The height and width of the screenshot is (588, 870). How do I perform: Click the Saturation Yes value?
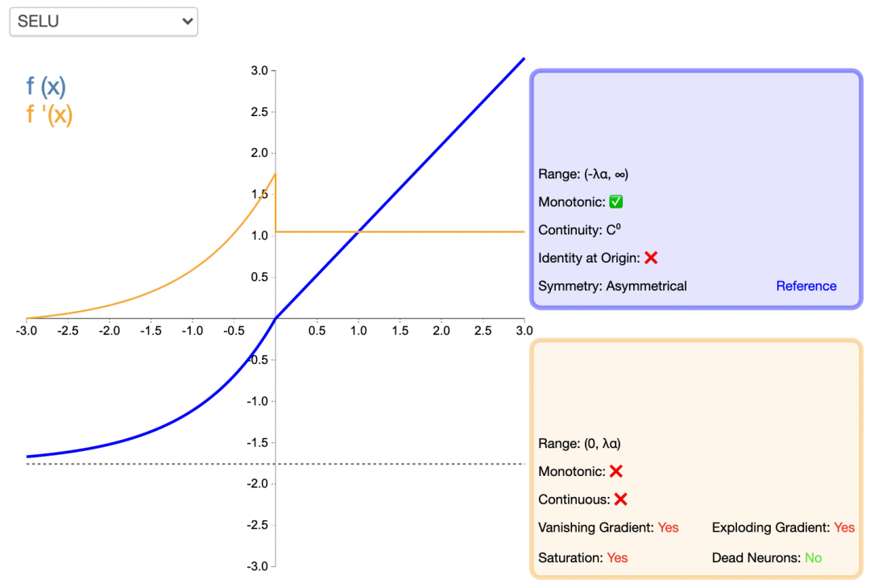(617, 557)
